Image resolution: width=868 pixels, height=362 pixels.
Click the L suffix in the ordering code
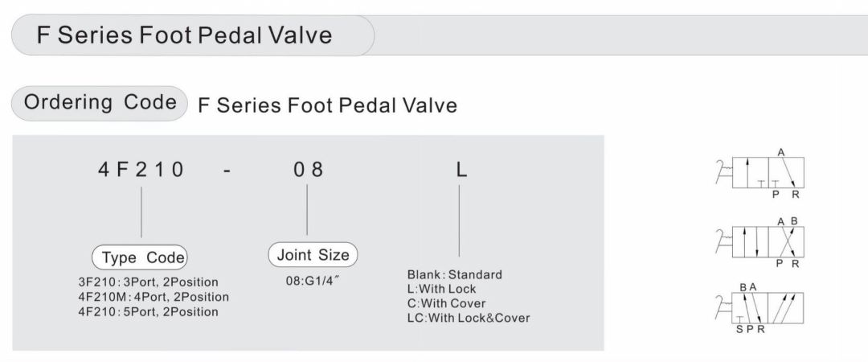tap(461, 171)
